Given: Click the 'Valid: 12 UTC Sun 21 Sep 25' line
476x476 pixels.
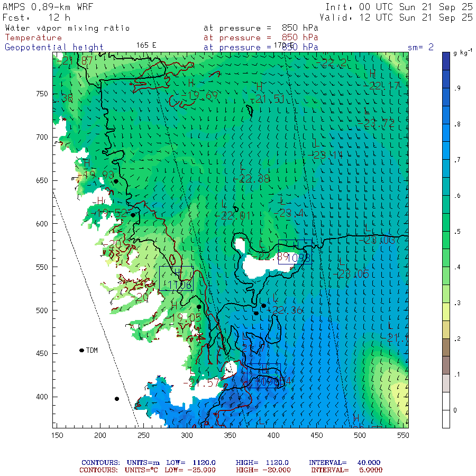Looking at the screenshot, I should (x=396, y=17).
